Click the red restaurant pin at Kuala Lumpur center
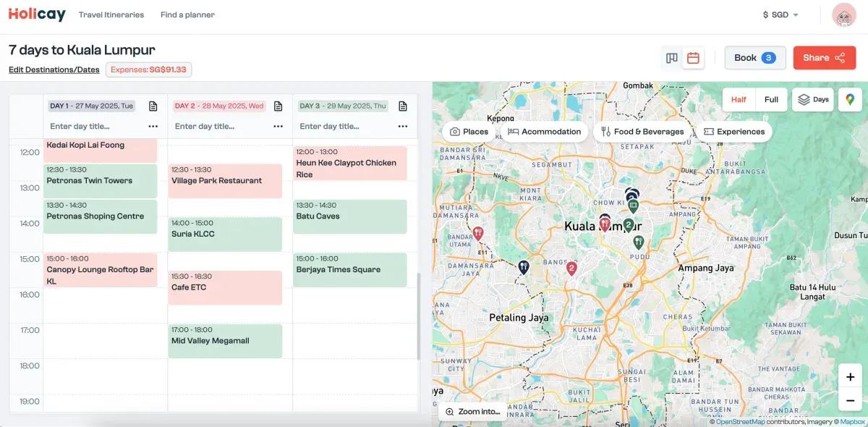 click(605, 224)
